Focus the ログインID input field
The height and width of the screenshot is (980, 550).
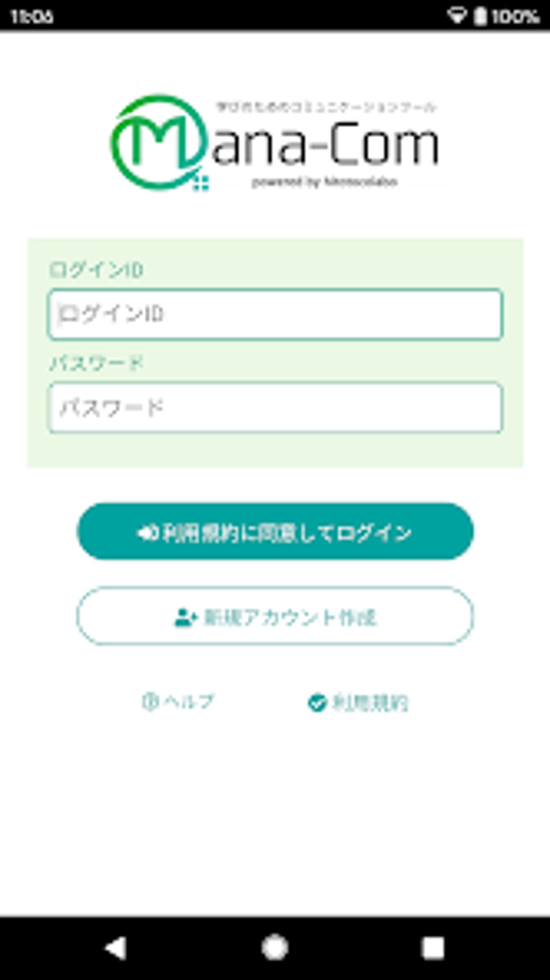[275, 315]
